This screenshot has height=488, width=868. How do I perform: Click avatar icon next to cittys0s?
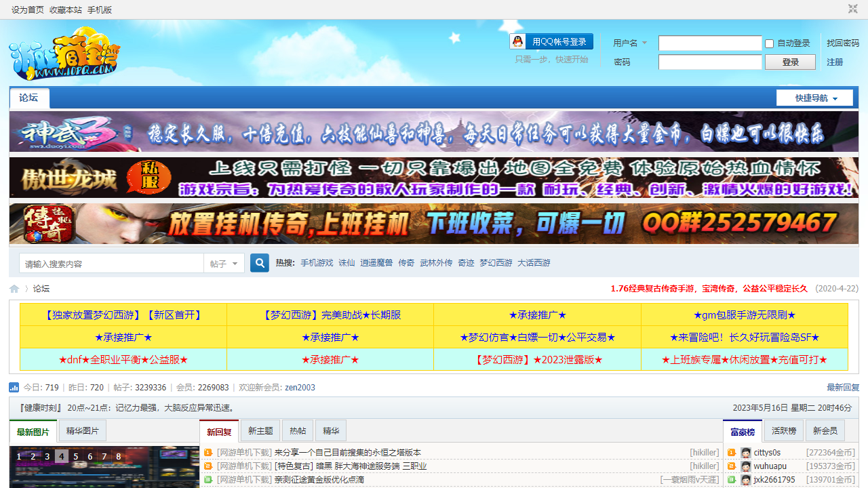tap(746, 453)
